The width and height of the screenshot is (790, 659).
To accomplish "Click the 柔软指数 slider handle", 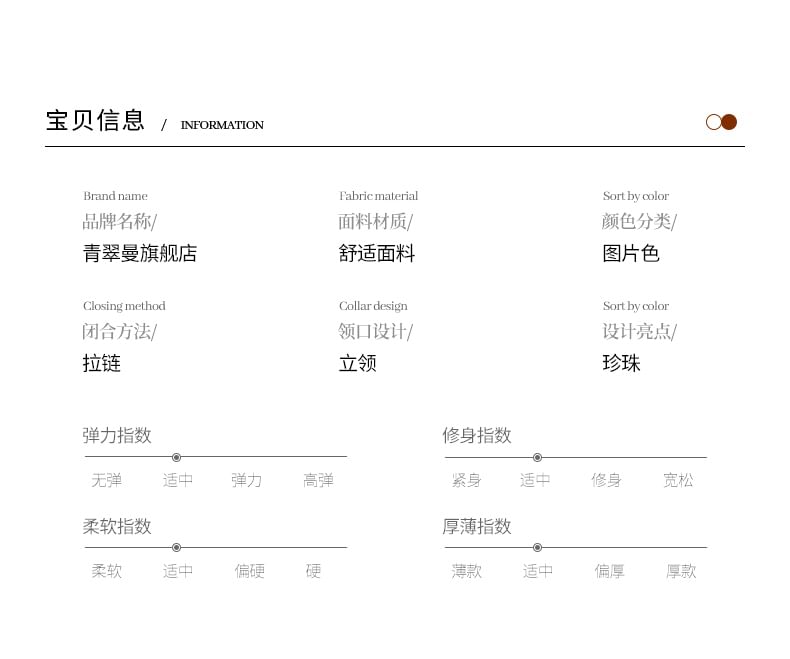I will click(x=176, y=547).
